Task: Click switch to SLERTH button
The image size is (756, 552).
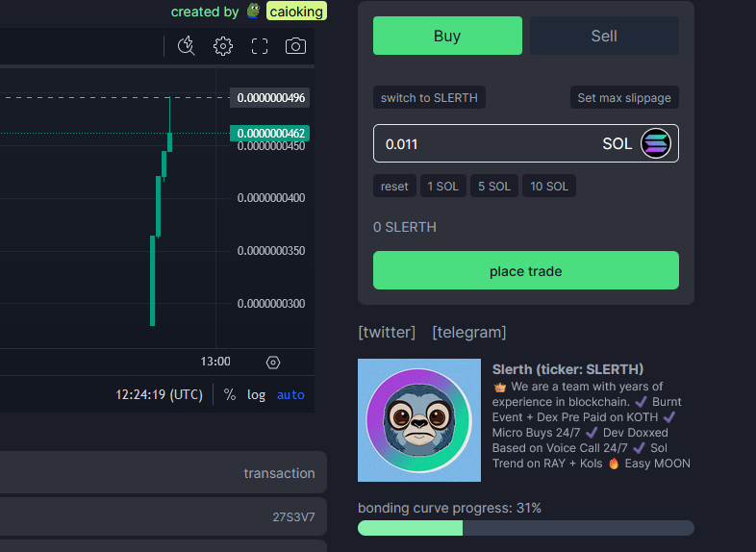Action: (x=429, y=97)
